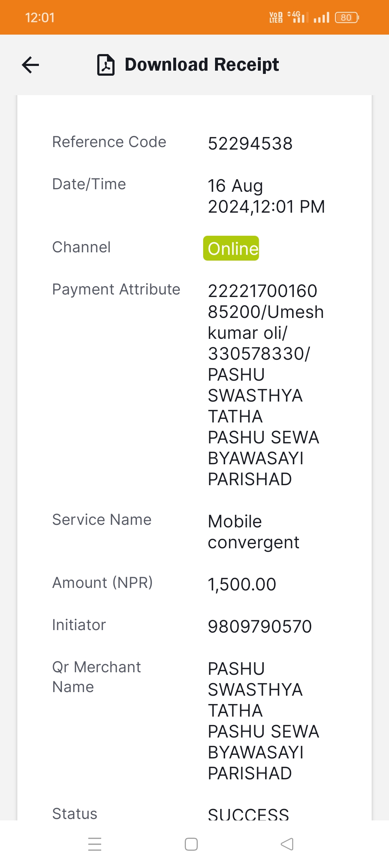
Task: Tap the status bar clock 12:01
Action: tap(40, 17)
